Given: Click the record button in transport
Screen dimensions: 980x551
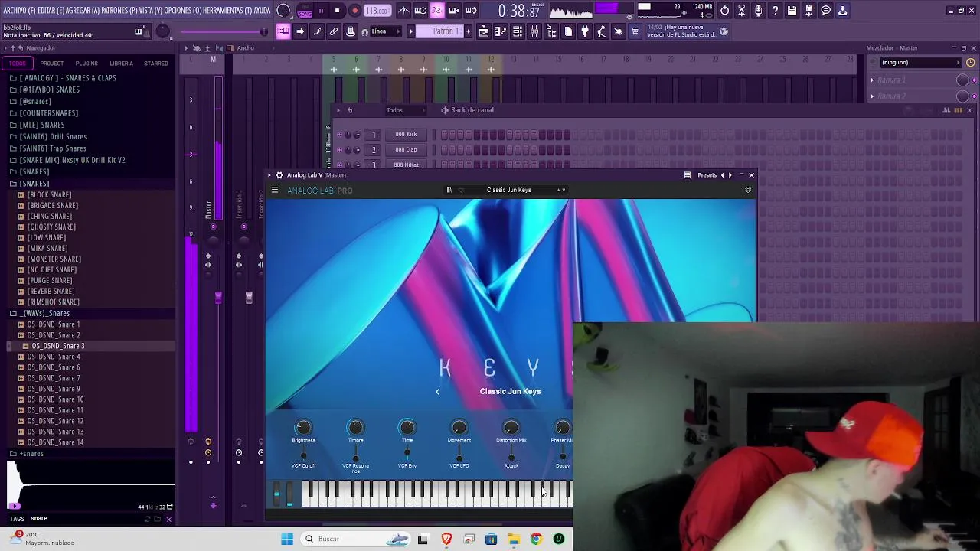Looking at the screenshot, I should coord(354,11).
